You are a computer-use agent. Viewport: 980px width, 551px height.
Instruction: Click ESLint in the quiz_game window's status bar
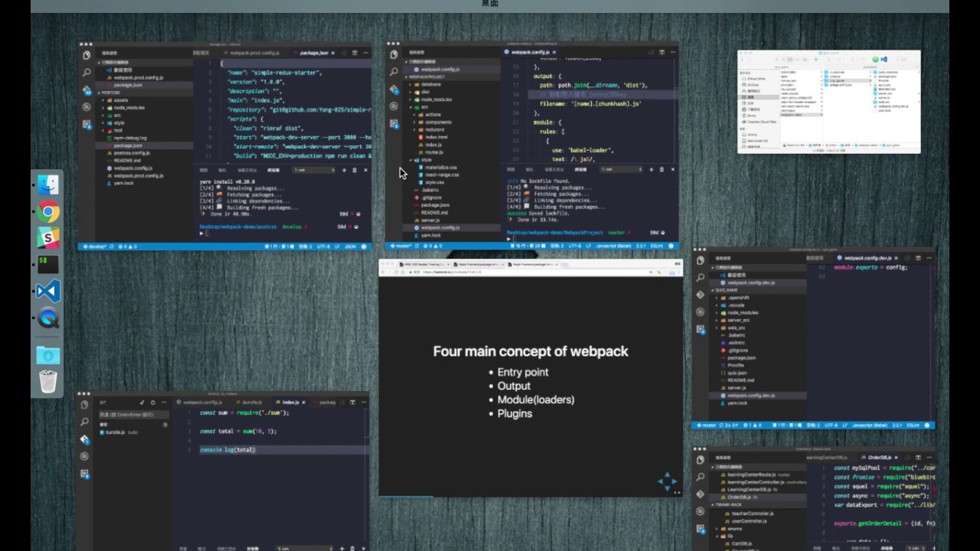tap(914, 425)
